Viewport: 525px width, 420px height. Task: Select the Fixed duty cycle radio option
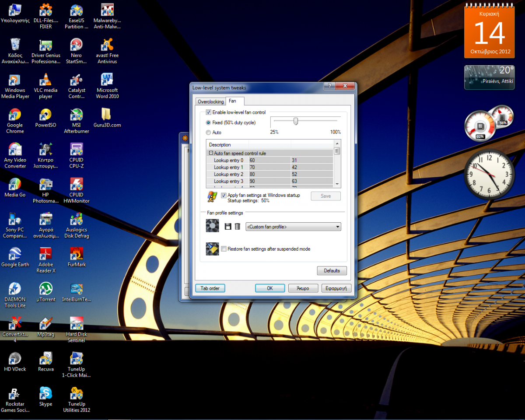coord(208,122)
